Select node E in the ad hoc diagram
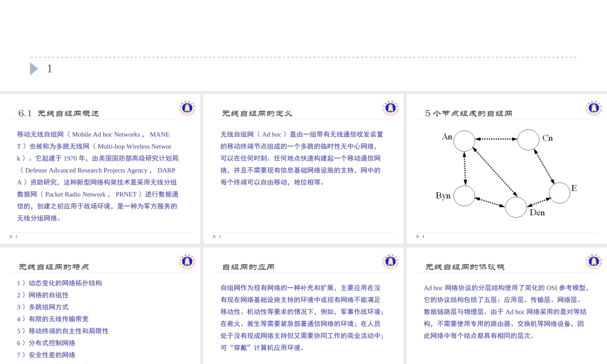Image resolution: width=607 pixels, height=364 pixels. pos(560,192)
